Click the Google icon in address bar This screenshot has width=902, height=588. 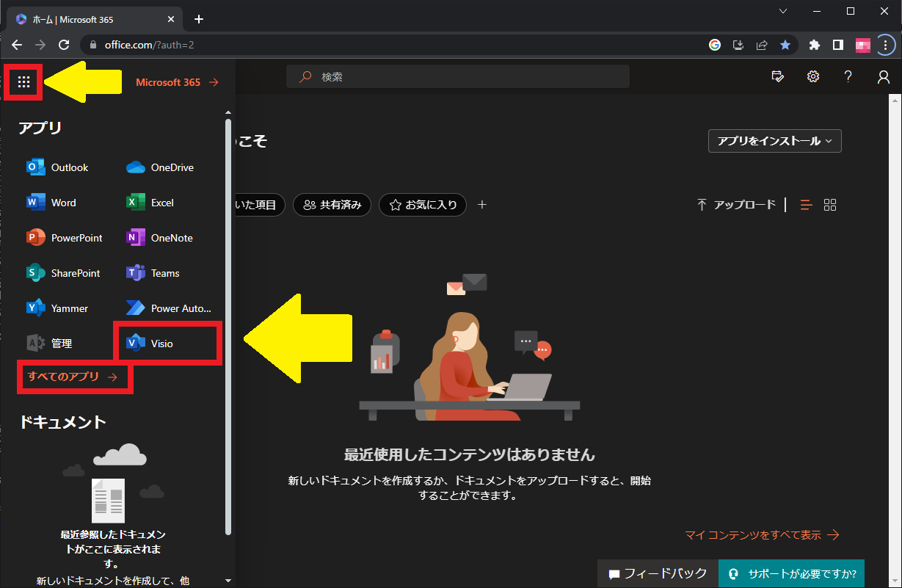(715, 45)
